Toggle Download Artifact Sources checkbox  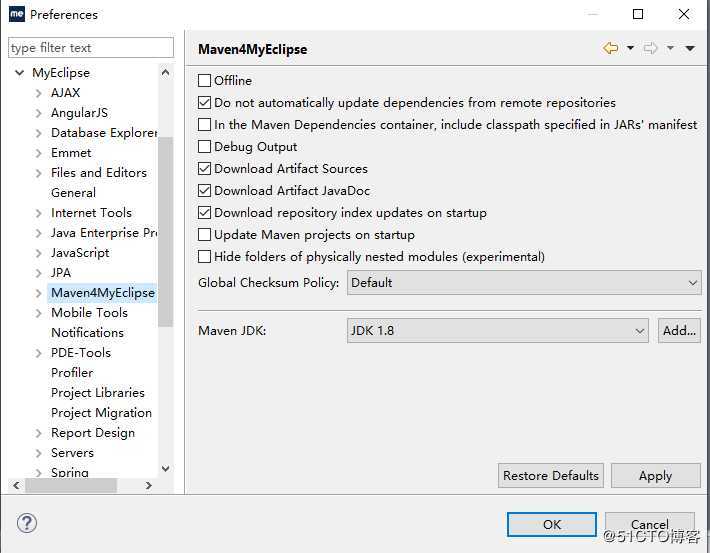click(204, 168)
